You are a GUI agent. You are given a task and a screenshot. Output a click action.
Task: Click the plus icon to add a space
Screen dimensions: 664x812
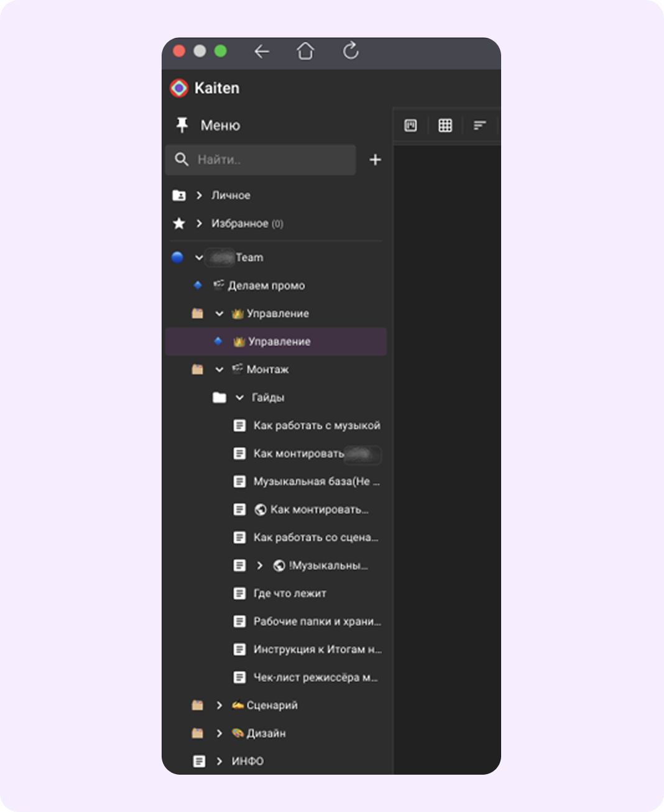point(375,160)
